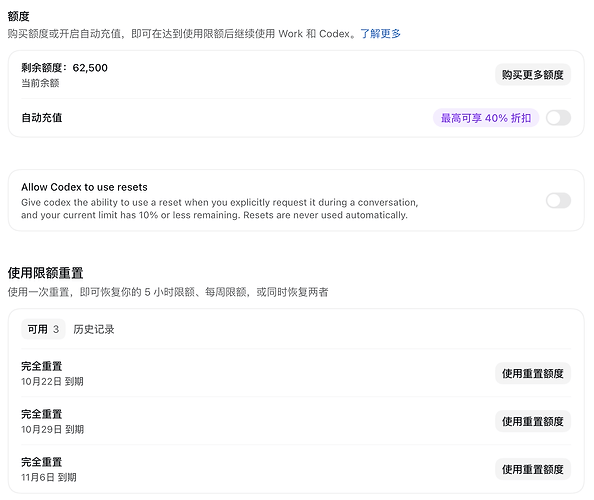Screen dimensions: 594x500
Task: Click the 使用一次重置 description text
Action: [168, 292]
